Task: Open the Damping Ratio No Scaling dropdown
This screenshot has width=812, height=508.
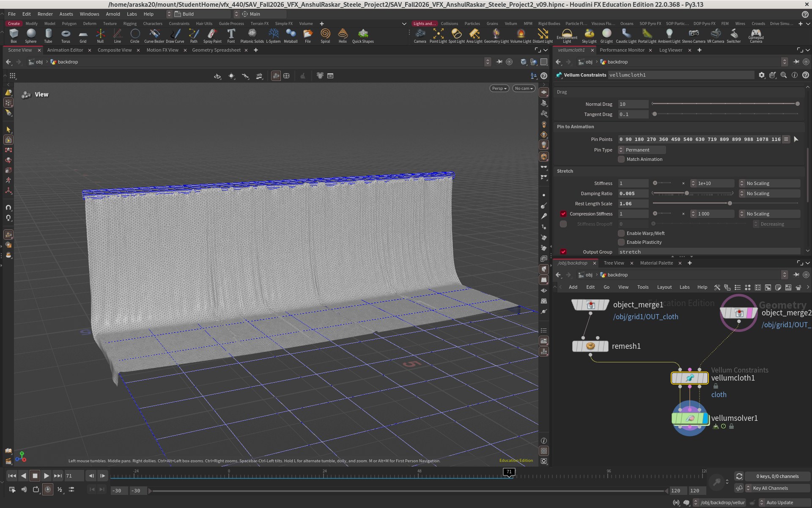Action: pyautogui.click(x=769, y=193)
